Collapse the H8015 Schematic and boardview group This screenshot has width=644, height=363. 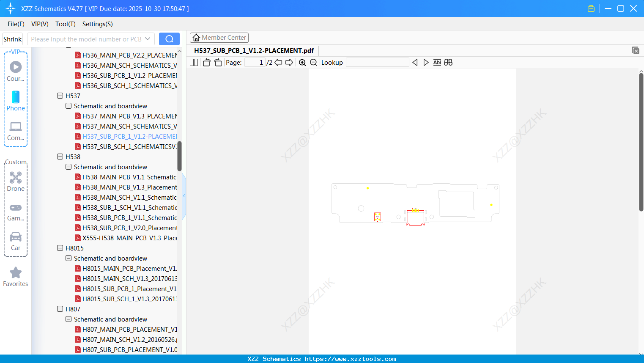tap(68, 258)
